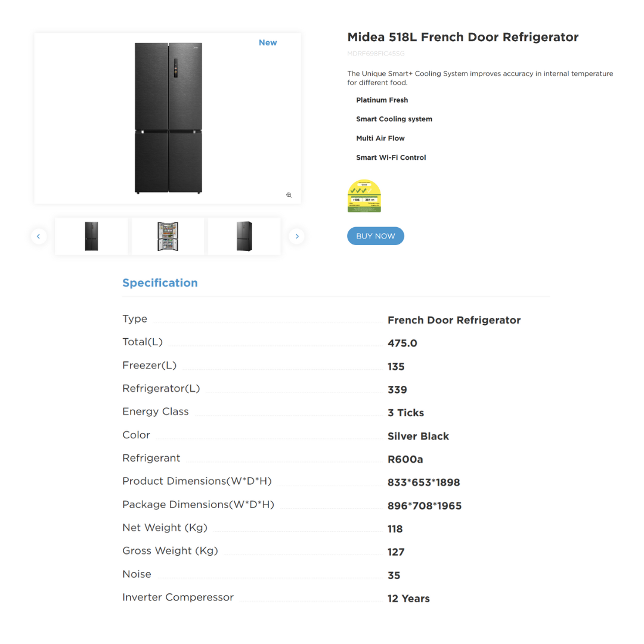This screenshot has width=644, height=644.
Task: Click the BUY NOW button
Action: click(x=376, y=236)
